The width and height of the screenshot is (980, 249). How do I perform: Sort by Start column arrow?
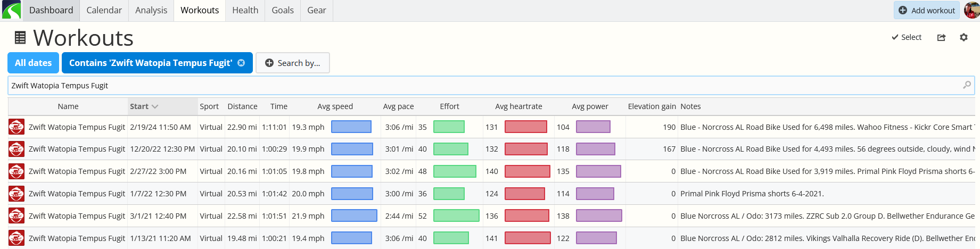tap(155, 106)
